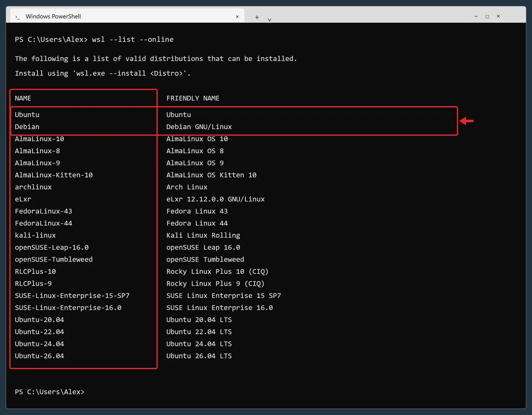The image size is (532, 415).
Task: Click the 'Install using wsl.exe --install' line
Action: (x=102, y=73)
